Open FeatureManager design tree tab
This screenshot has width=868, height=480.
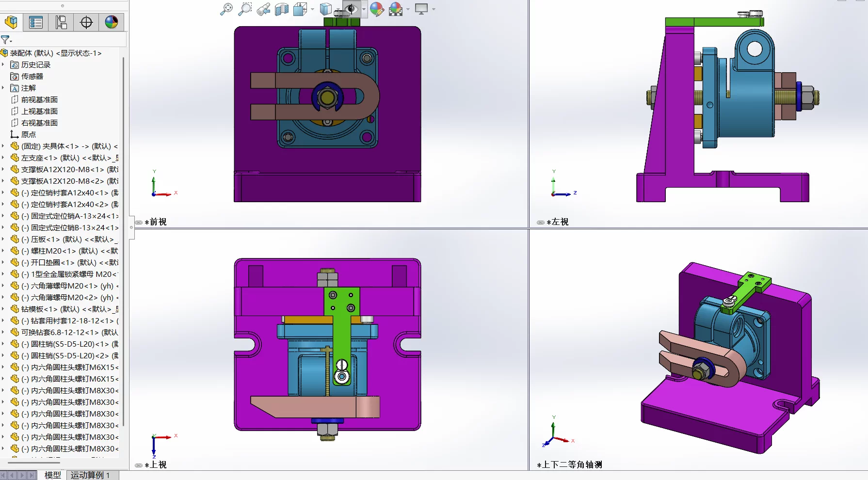pyautogui.click(x=11, y=22)
